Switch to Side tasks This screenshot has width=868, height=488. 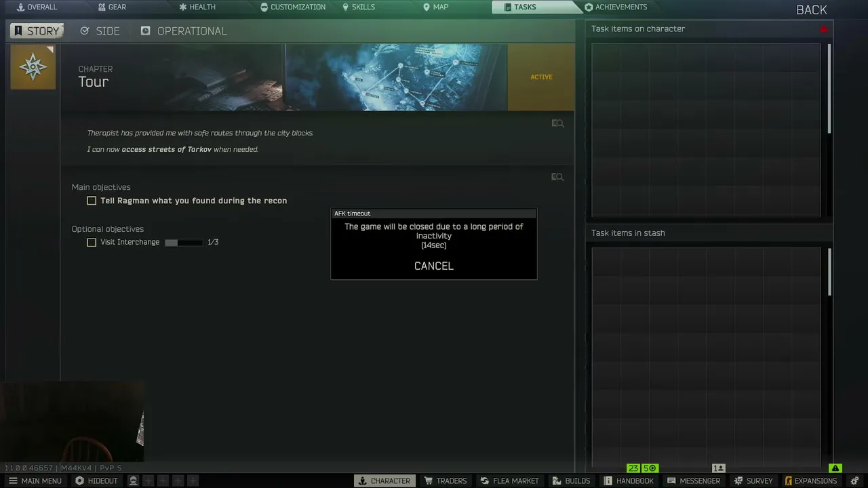(100, 31)
